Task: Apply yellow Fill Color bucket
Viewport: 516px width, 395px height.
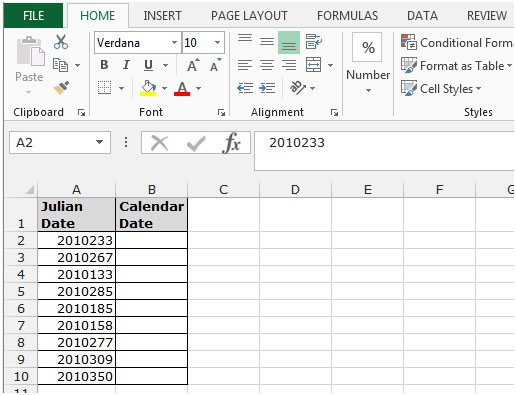Action: (x=148, y=88)
